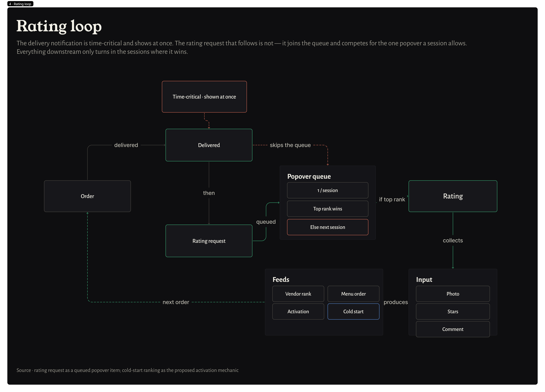Select the highlighted 'Cold start' box
545x392 pixels.
pos(354,311)
